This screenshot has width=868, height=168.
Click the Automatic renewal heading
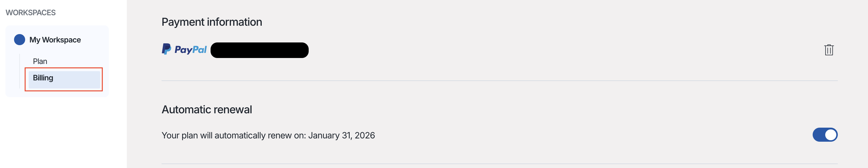[x=207, y=109]
